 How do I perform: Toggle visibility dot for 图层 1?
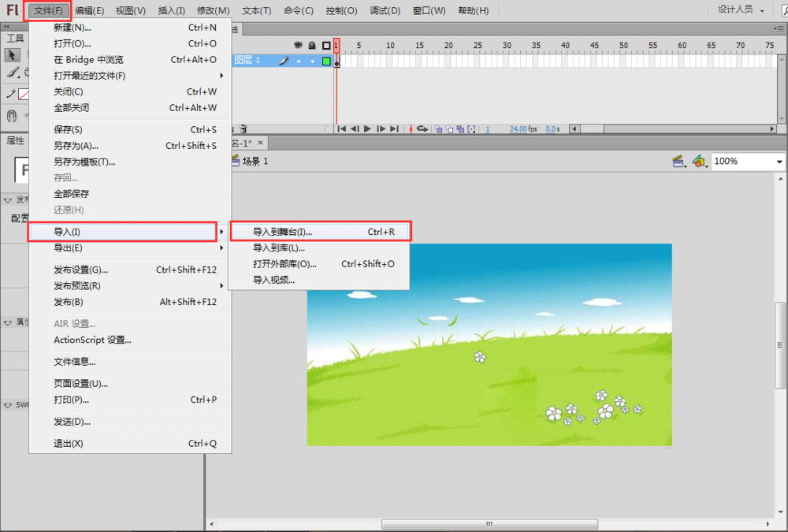pos(299,61)
